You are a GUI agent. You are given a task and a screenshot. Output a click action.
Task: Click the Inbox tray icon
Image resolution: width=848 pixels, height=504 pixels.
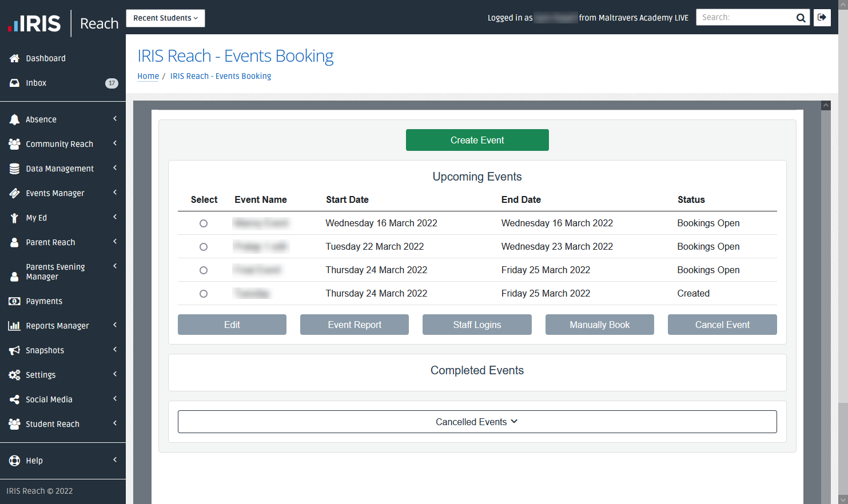click(x=14, y=83)
